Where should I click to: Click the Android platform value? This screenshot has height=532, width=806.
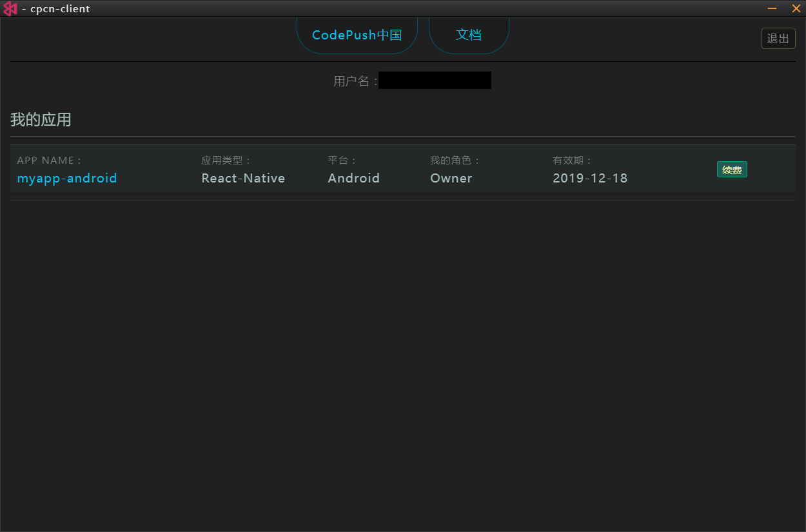click(353, 178)
